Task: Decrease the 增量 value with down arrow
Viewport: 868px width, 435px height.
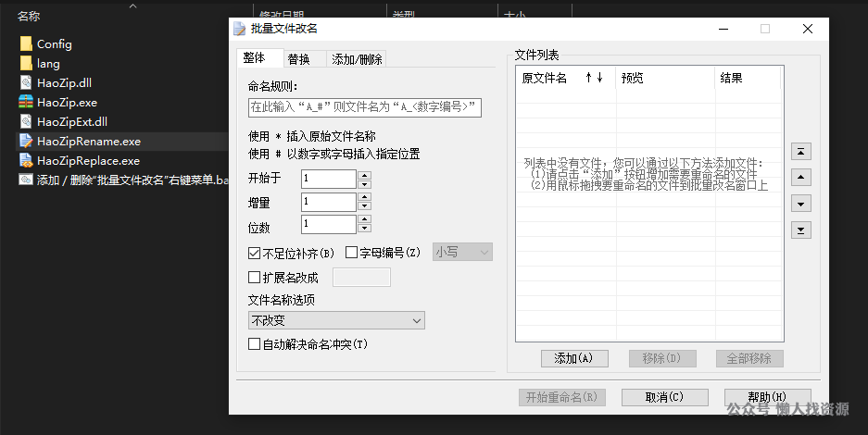Action: click(x=364, y=206)
